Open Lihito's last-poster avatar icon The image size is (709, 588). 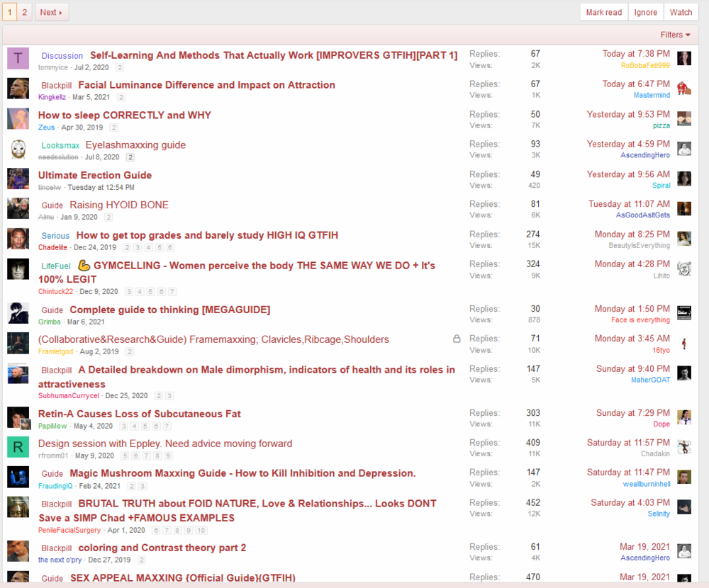pos(684,268)
